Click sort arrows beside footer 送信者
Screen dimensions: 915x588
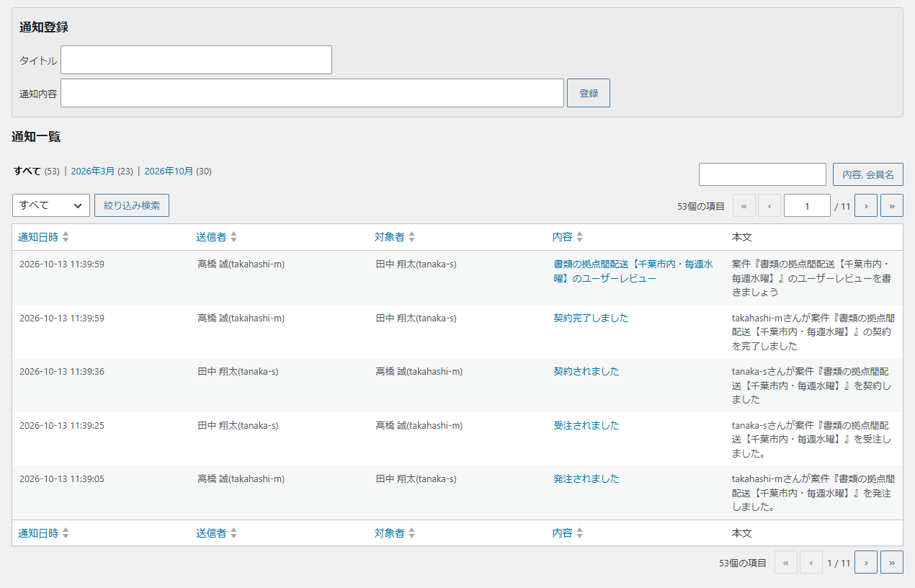click(233, 533)
